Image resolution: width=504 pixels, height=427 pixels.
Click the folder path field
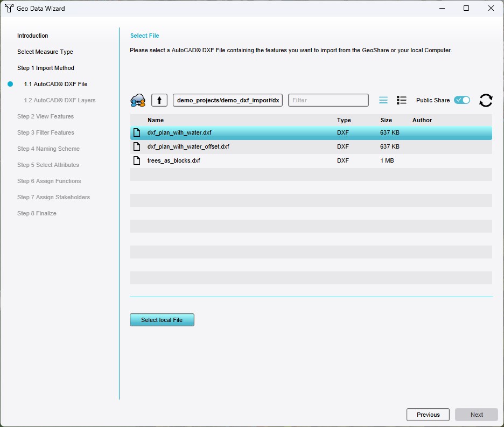click(x=227, y=100)
